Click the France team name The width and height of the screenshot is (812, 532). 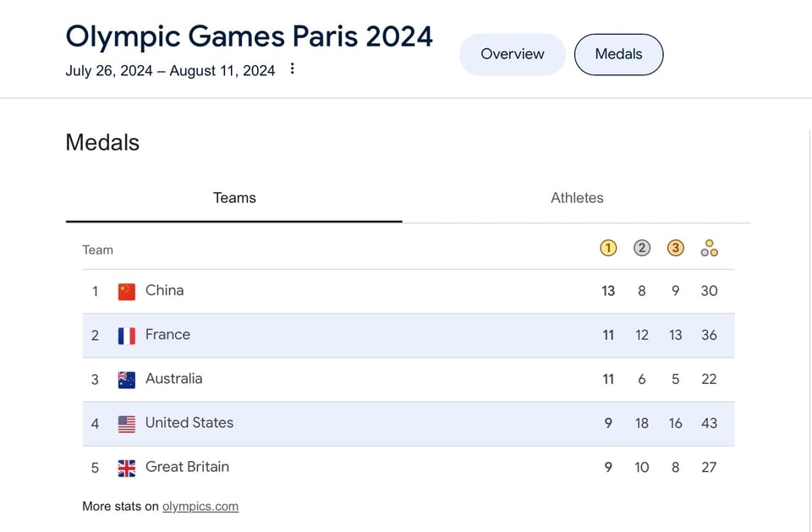(167, 335)
